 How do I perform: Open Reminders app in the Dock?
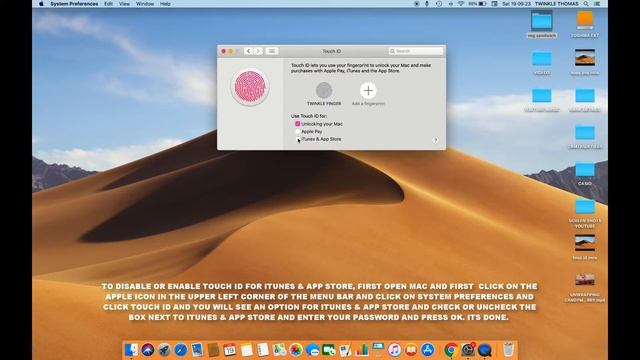tap(263, 350)
